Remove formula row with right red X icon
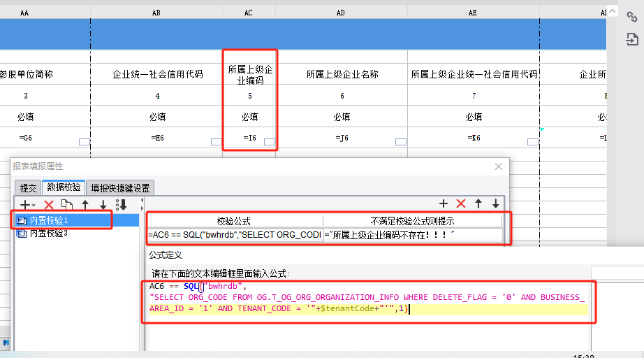This screenshot has width=644, height=358. [461, 203]
